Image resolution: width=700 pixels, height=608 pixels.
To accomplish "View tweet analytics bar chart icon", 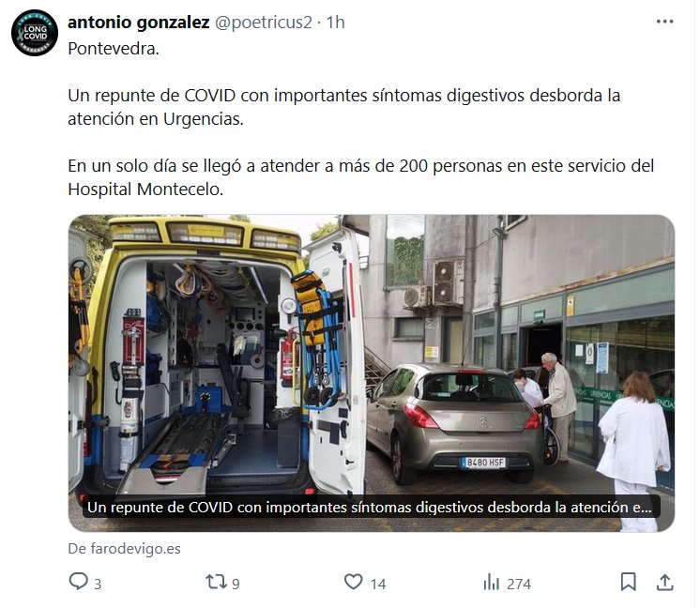I will [491, 582].
